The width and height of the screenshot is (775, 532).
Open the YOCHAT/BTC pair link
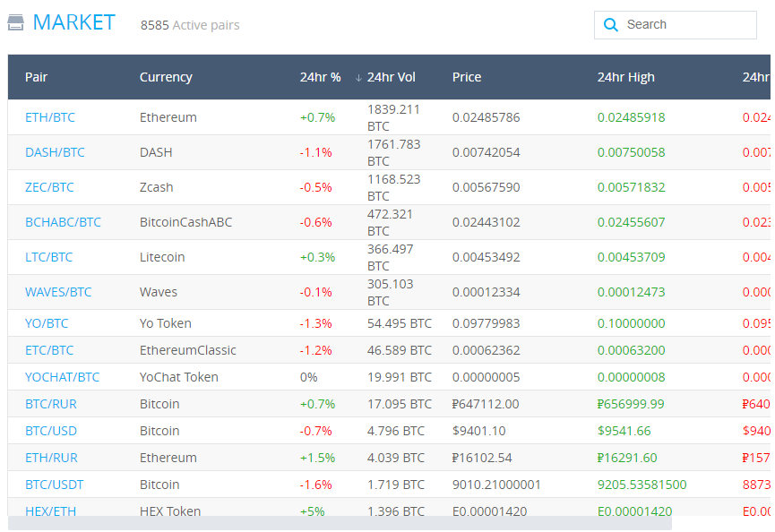click(x=63, y=377)
